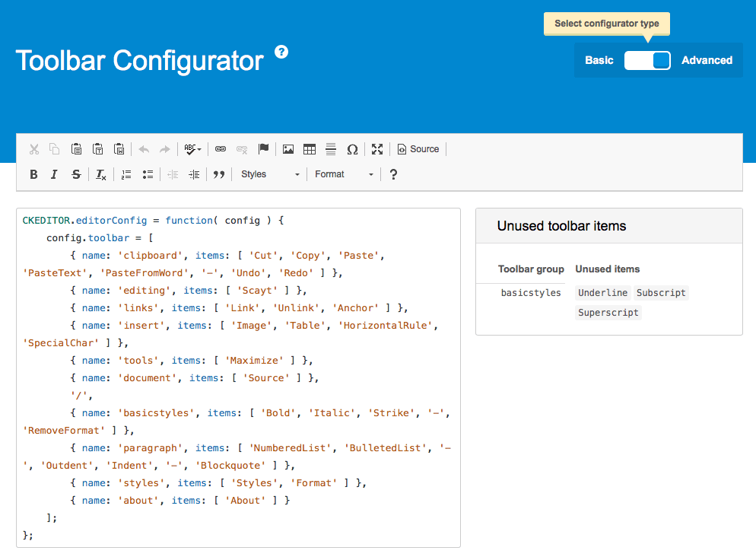Click the Toolbar group column header
This screenshot has height=557, width=756.
[531, 269]
